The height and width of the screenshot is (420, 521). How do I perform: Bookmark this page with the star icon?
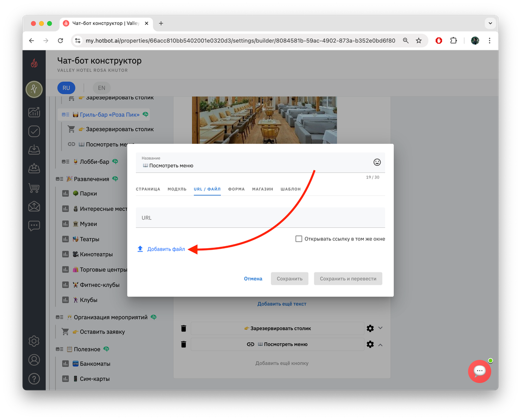click(419, 41)
